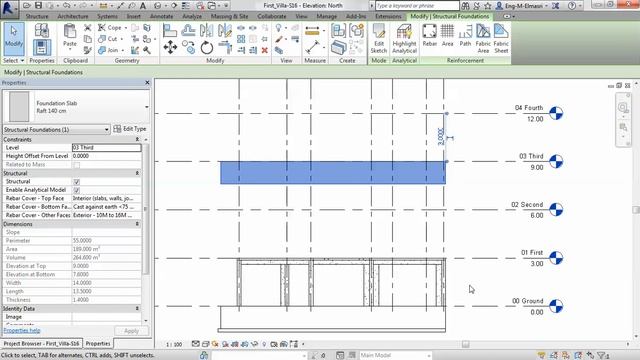This screenshot has height=360, width=640.
Task: Select the Copy tool in Modify panel
Action: tap(188, 47)
